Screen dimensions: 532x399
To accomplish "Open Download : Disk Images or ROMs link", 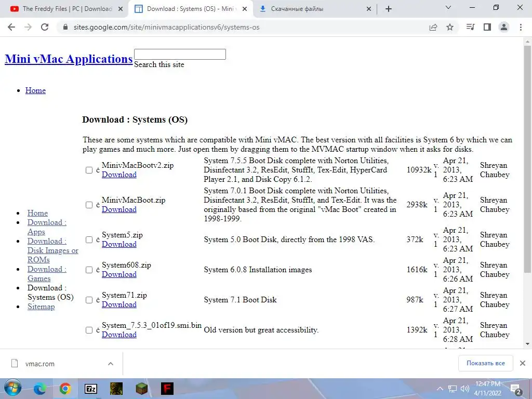I will pos(52,250).
